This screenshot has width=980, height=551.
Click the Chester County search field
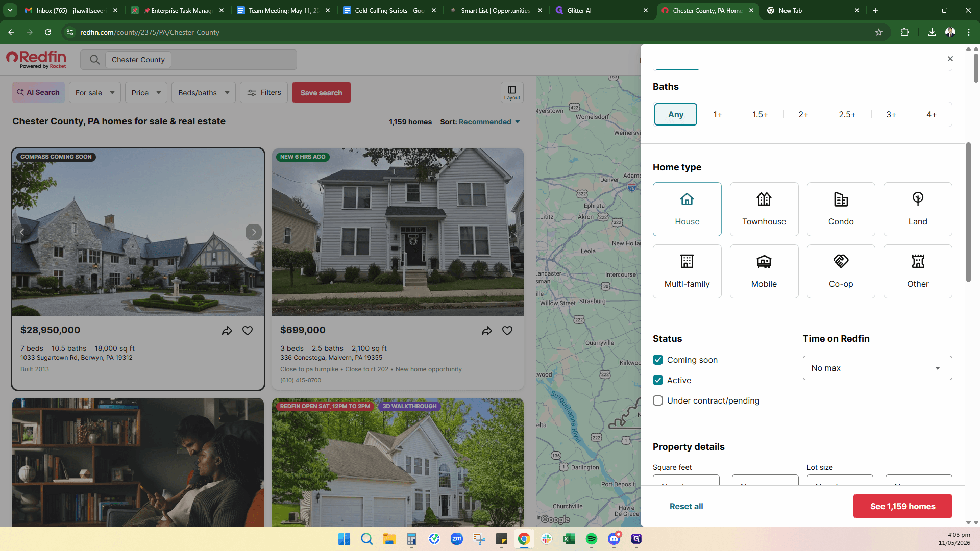(188, 60)
